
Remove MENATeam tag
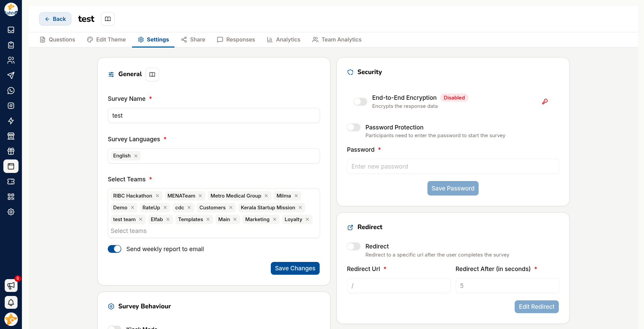pos(200,196)
